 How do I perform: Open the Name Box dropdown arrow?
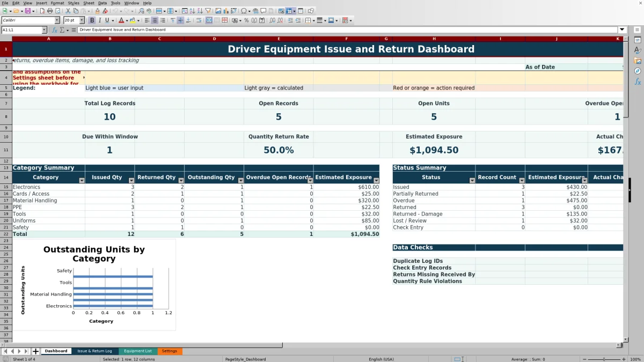[x=43, y=30]
